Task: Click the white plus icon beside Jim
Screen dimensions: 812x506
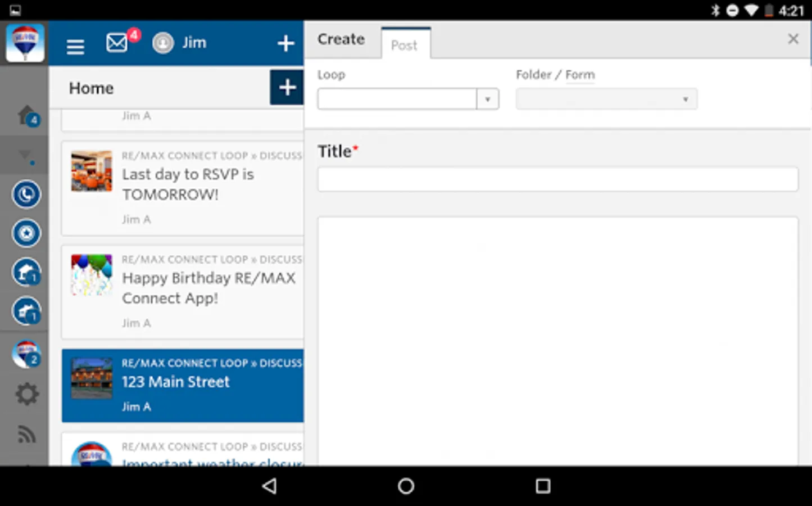Action: (x=286, y=43)
